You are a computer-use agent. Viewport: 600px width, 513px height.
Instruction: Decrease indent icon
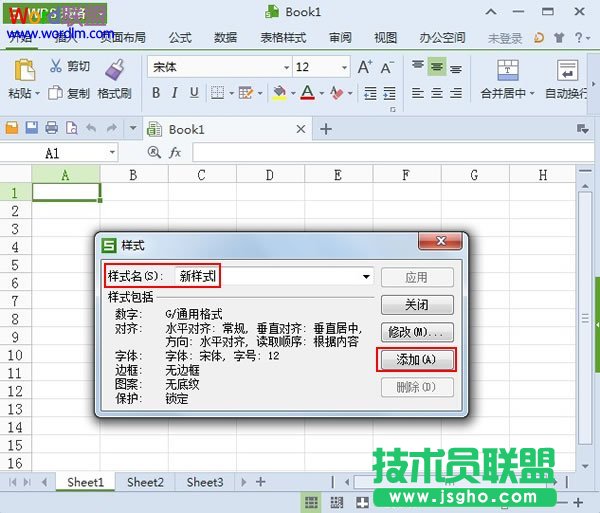pyautogui.click(x=370, y=93)
